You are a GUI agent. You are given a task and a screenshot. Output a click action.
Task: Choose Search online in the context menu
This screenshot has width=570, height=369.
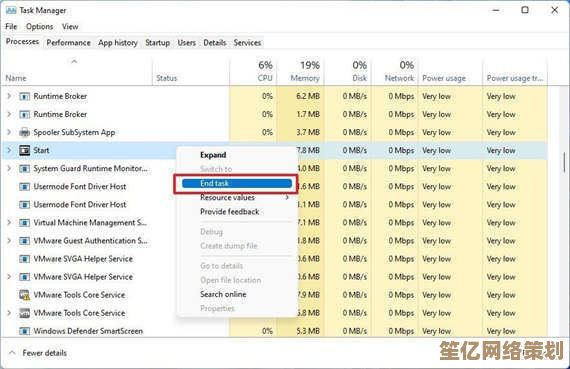coord(223,294)
